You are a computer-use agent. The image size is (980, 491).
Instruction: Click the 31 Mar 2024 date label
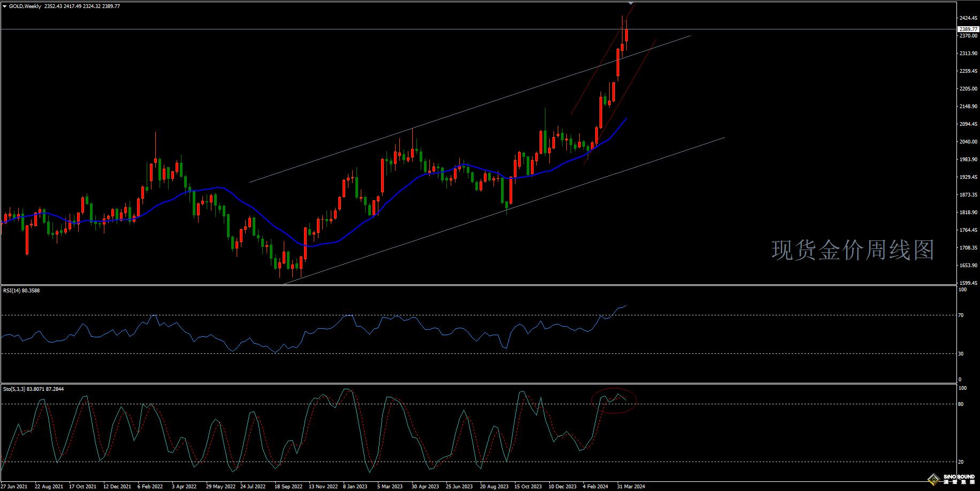coord(631,487)
